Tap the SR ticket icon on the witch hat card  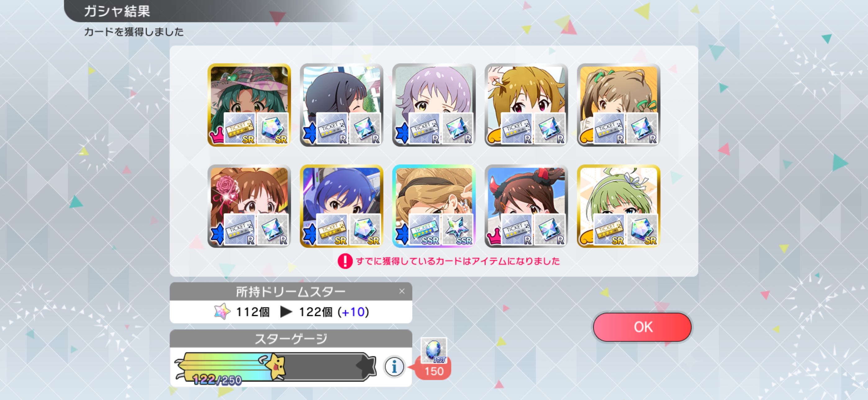[x=240, y=129]
